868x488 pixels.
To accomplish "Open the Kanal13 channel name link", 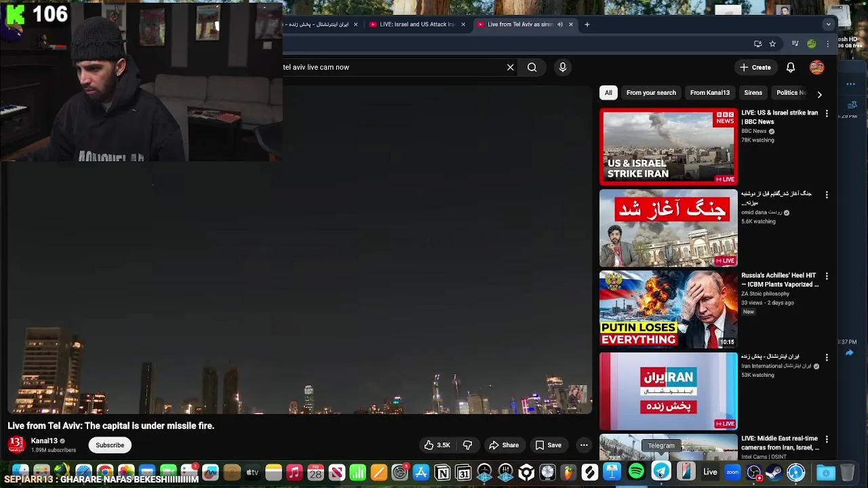I will (44, 441).
